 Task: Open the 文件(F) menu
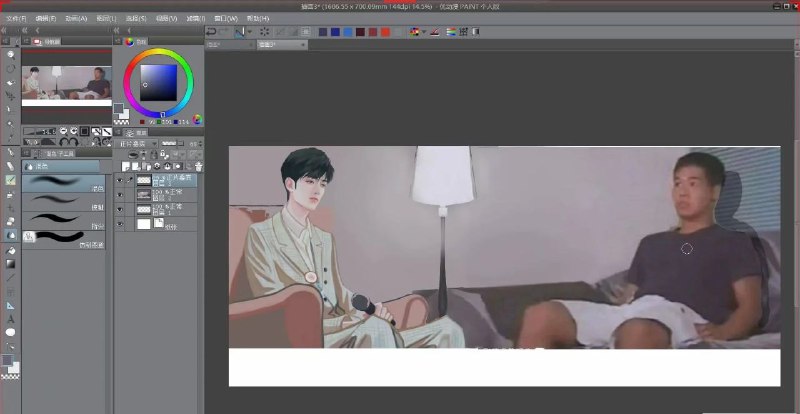point(16,18)
